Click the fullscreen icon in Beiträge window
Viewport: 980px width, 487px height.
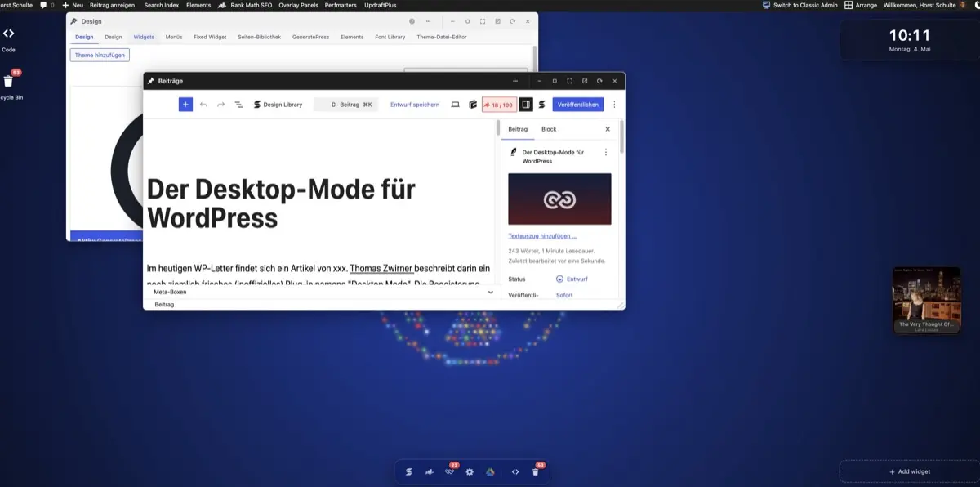[x=570, y=81]
